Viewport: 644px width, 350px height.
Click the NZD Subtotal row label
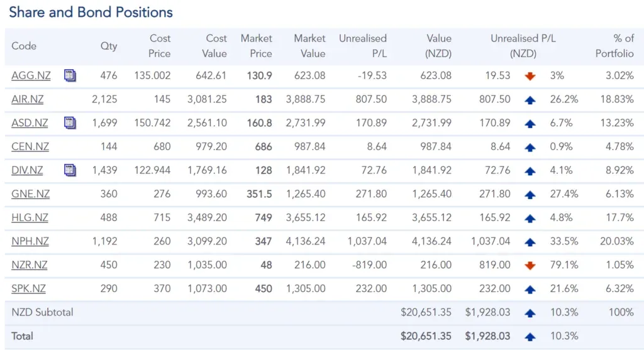tap(42, 312)
